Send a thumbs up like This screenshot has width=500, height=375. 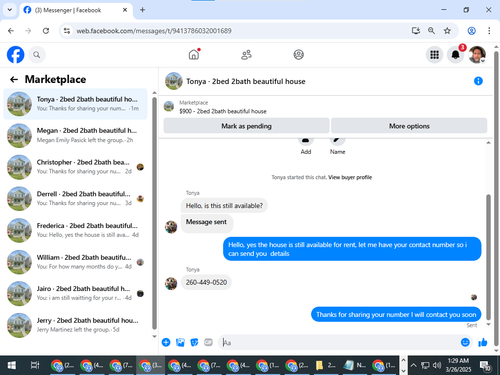[x=483, y=342]
